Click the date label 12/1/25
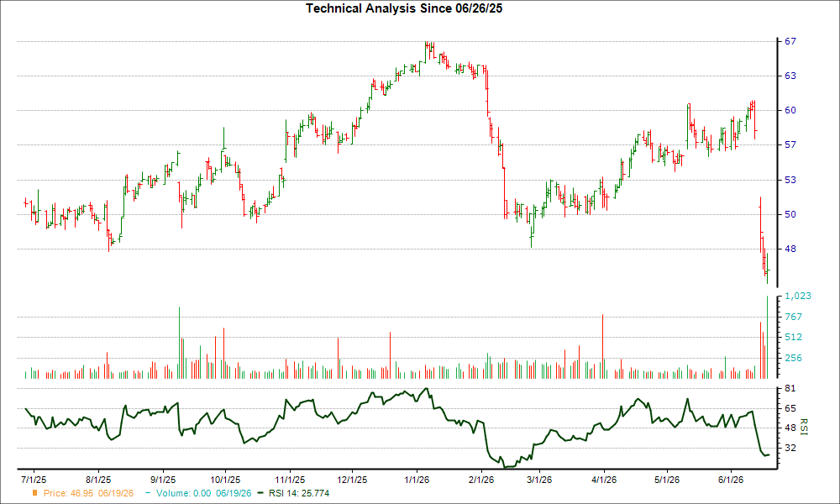The image size is (840, 504). 352,480
